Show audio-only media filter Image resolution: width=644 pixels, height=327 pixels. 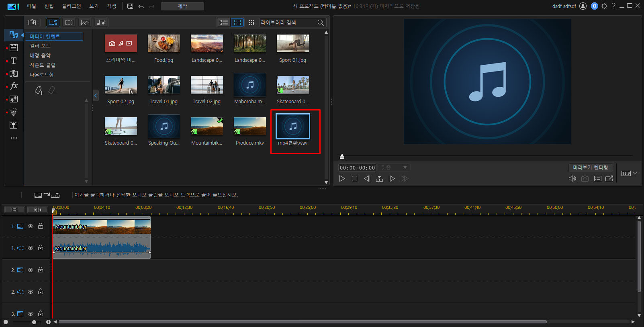pyautogui.click(x=101, y=22)
